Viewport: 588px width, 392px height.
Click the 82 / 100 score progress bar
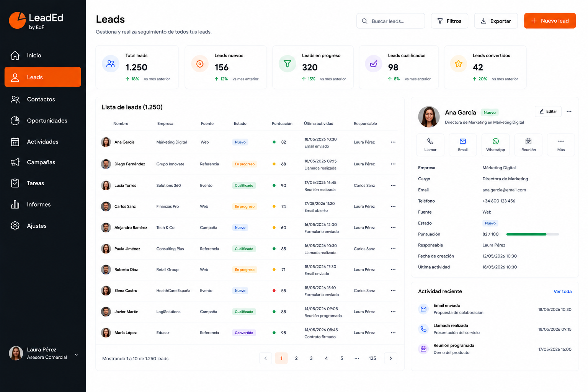pyautogui.click(x=532, y=234)
